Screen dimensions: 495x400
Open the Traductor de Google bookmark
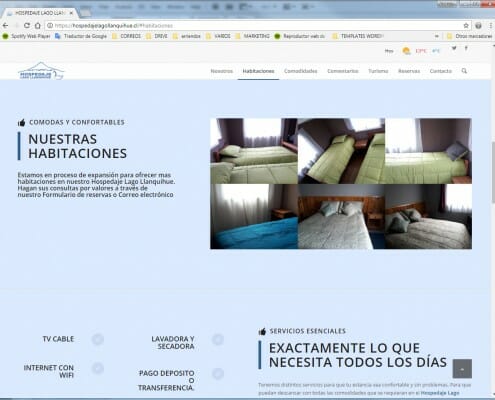pyautogui.click(x=81, y=36)
